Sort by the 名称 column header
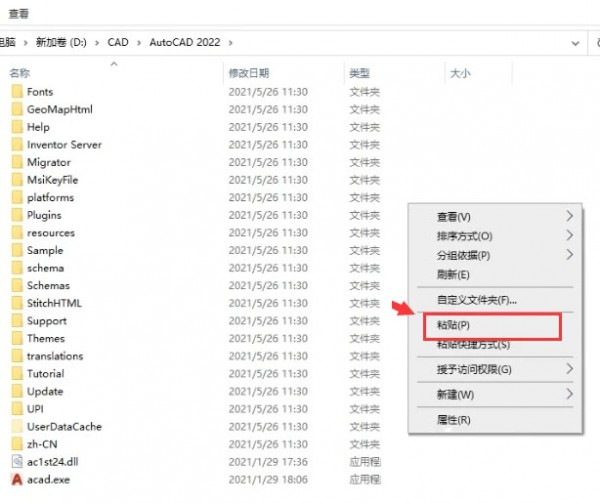This screenshot has width=600, height=503. tap(20, 73)
